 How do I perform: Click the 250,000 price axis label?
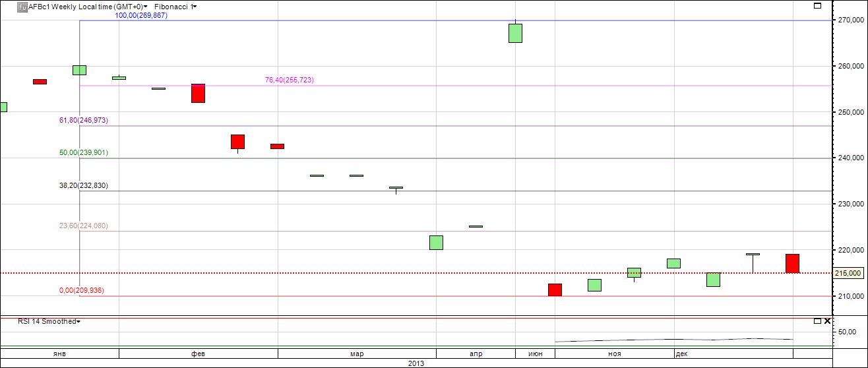(x=851, y=112)
